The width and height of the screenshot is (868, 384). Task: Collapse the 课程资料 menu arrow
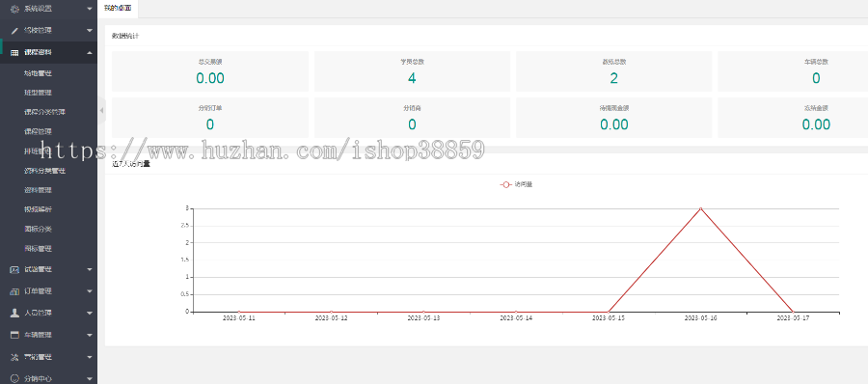[x=90, y=53]
